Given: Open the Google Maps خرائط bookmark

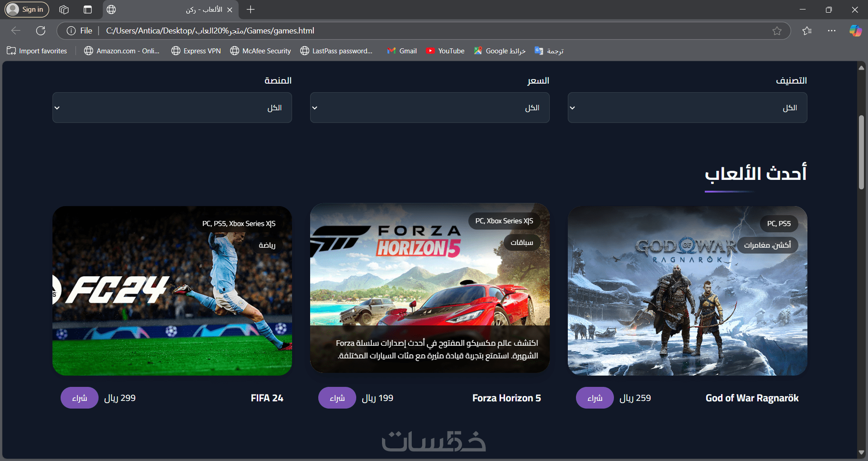Looking at the screenshot, I should tap(500, 51).
